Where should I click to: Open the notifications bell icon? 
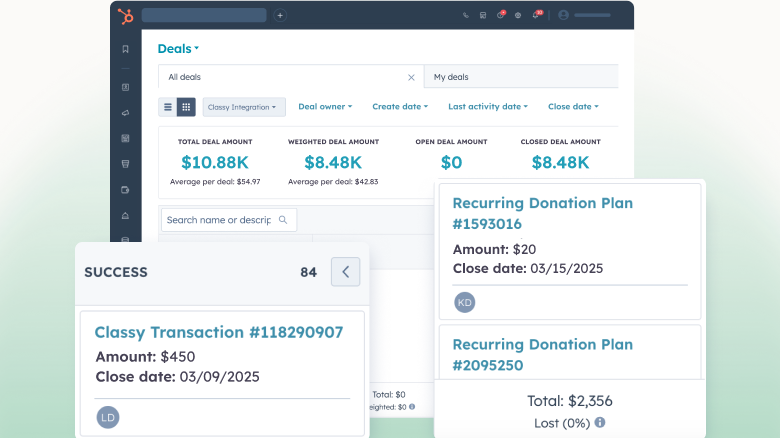[x=536, y=15]
